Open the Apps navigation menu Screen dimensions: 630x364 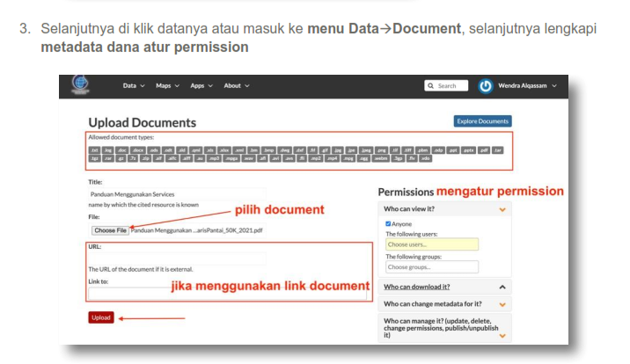pos(201,86)
